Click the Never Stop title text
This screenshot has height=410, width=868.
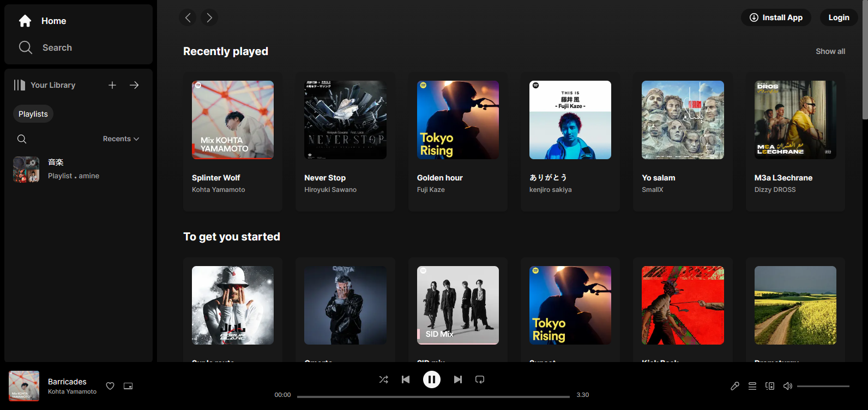[325, 178]
